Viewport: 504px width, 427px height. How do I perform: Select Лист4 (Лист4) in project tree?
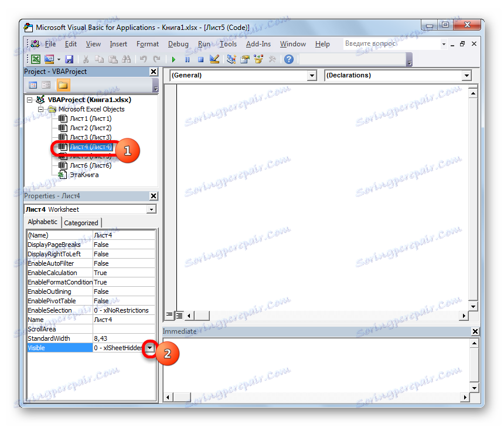pos(91,147)
